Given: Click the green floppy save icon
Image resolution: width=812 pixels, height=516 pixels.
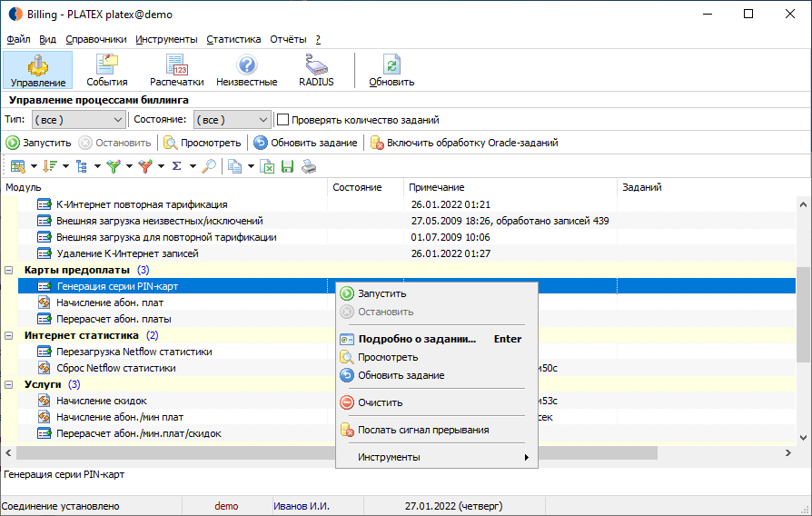Looking at the screenshot, I should click(287, 166).
